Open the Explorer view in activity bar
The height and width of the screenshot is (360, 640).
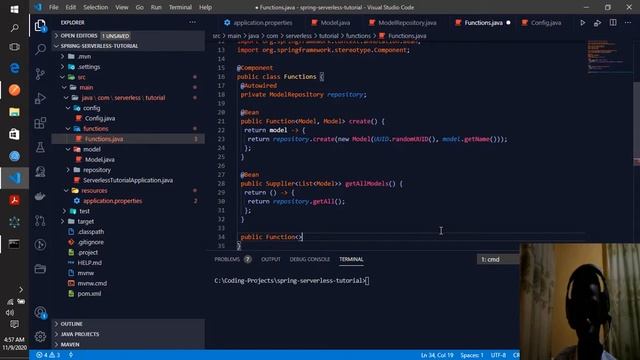click(40, 25)
